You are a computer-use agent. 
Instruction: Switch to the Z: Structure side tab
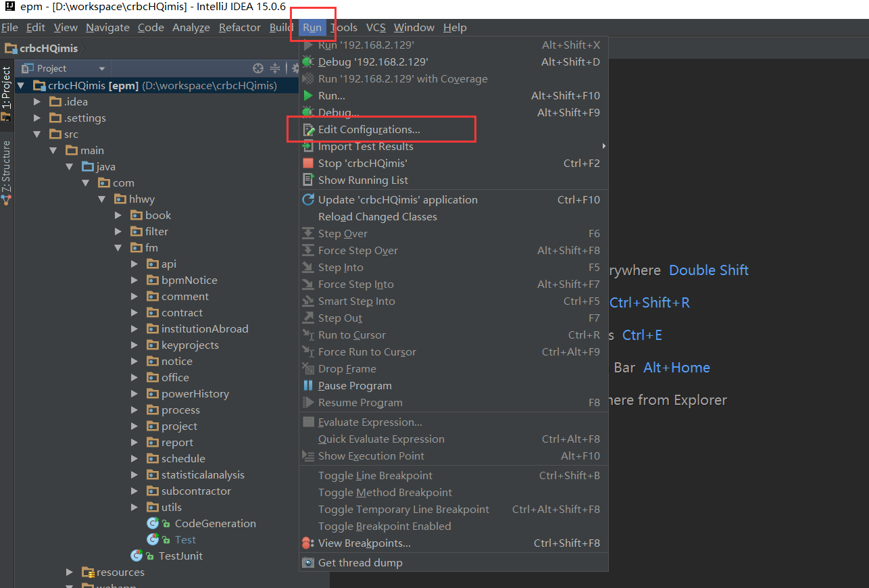tap(6, 172)
